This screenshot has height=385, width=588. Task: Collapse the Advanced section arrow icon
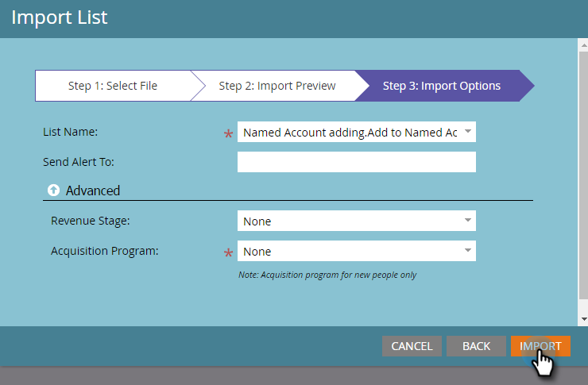[54, 191]
